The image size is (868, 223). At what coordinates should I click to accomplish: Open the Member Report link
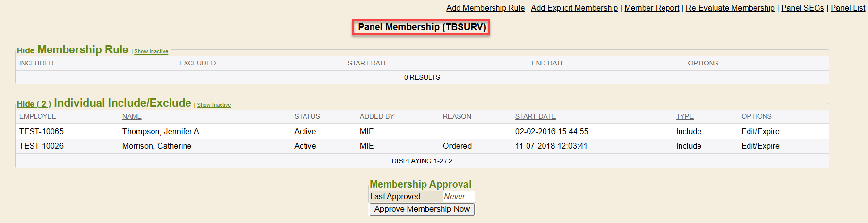651,8
